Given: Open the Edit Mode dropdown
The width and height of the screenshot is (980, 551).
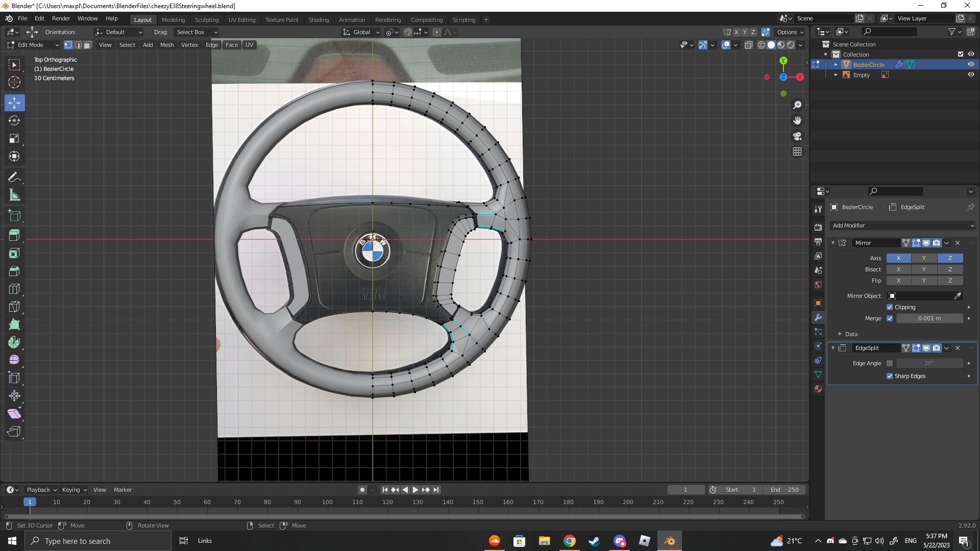Looking at the screenshot, I should (33, 45).
